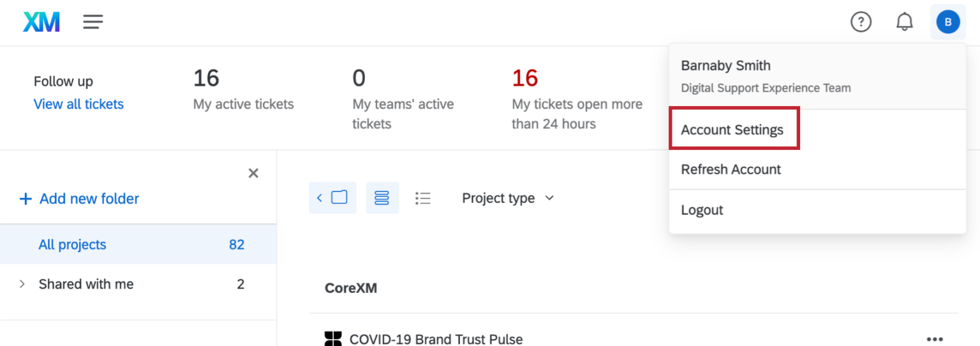Choose Refresh Account from the menu
Viewport: 980px width, 346px height.
point(731,169)
